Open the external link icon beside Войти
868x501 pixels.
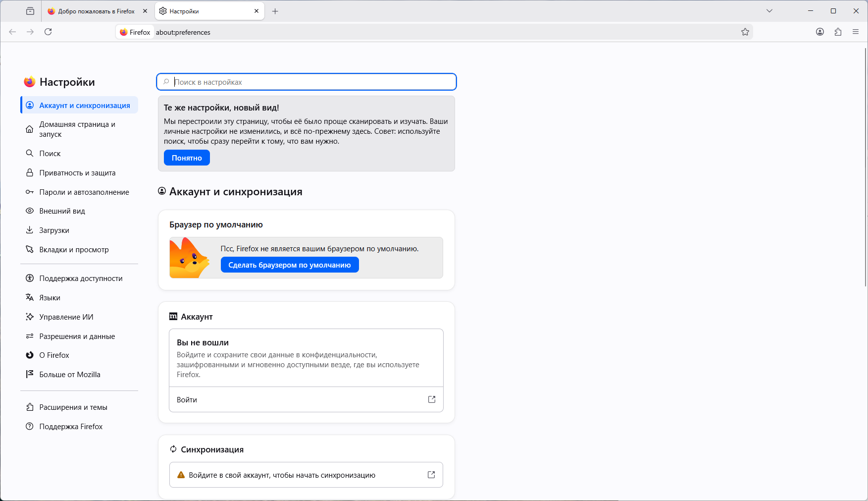432,399
